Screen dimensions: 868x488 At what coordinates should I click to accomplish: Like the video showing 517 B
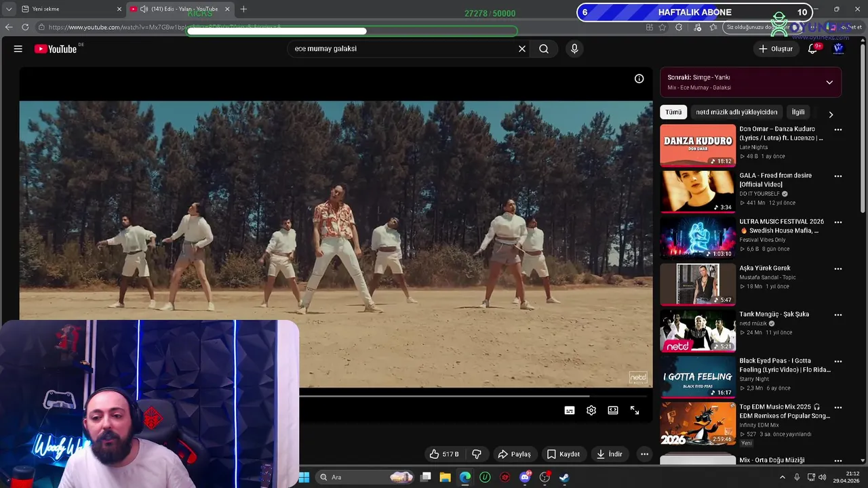pyautogui.click(x=443, y=454)
